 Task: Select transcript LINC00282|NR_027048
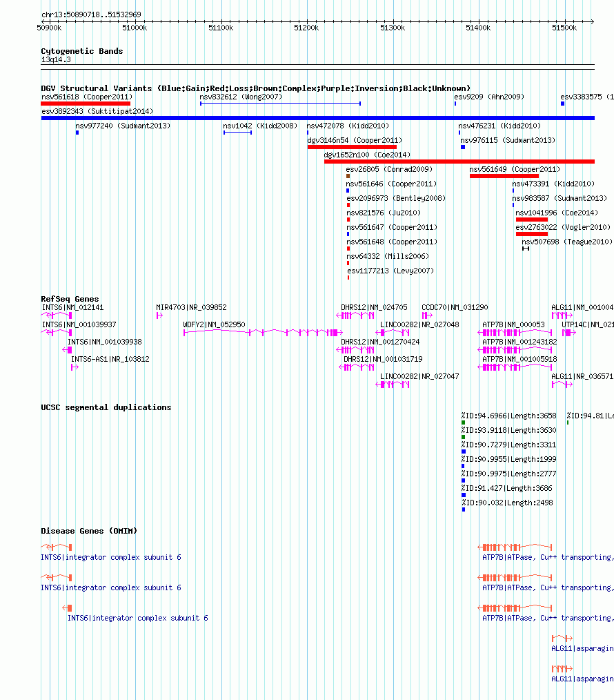(419, 324)
